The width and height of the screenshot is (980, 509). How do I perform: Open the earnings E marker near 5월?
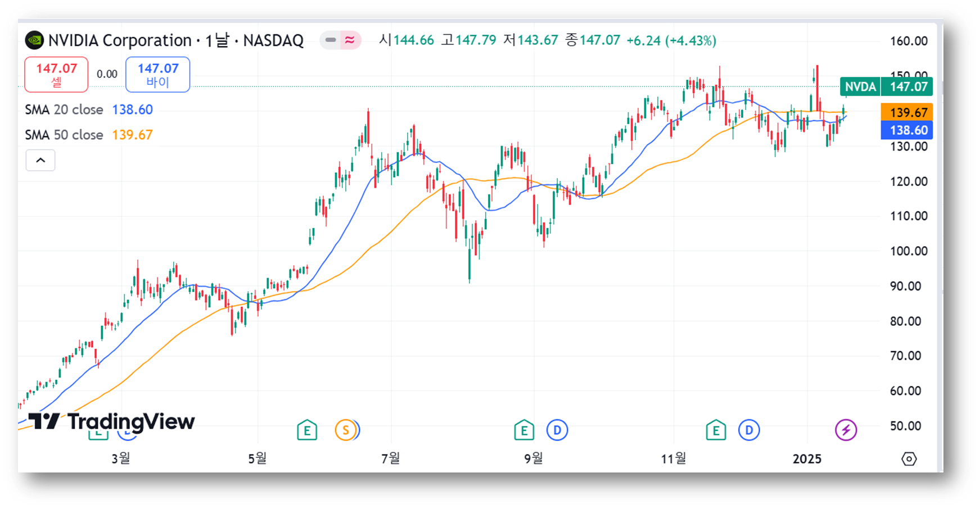point(307,430)
